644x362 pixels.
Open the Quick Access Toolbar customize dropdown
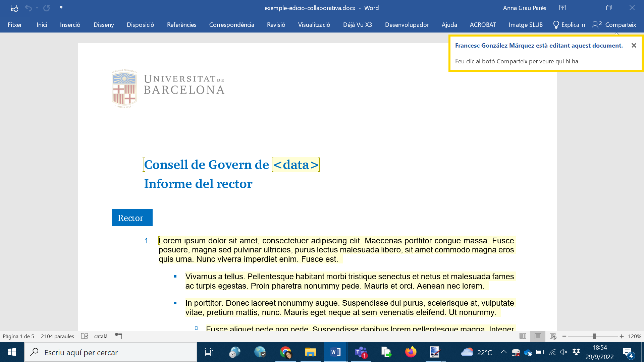tap(61, 8)
